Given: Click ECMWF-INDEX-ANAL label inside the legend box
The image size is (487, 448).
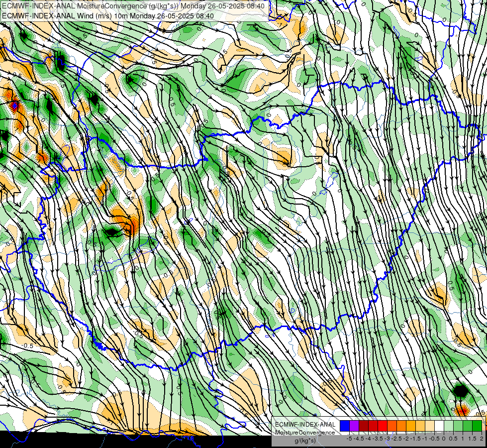Looking at the screenshot, I should click(305, 425).
